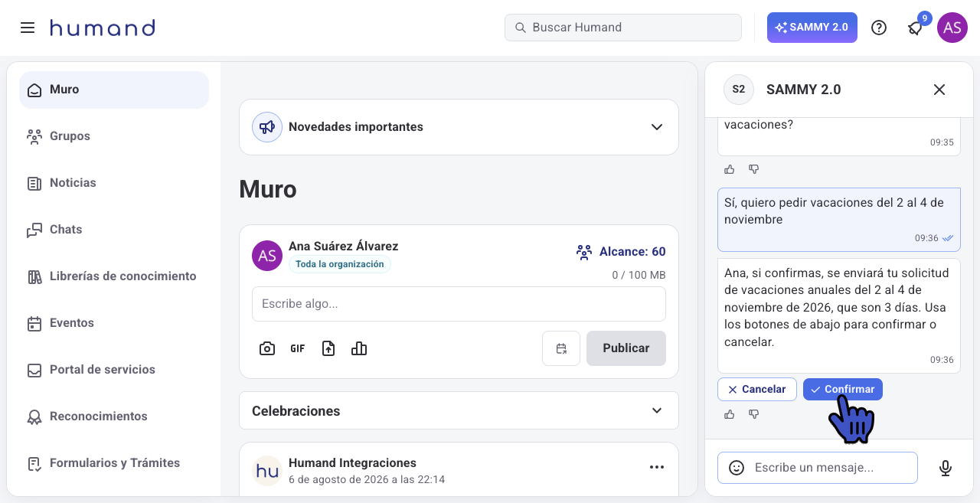Expand the Novedades importantes section
The width and height of the screenshot is (980, 503).
pyautogui.click(x=657, y=127)
